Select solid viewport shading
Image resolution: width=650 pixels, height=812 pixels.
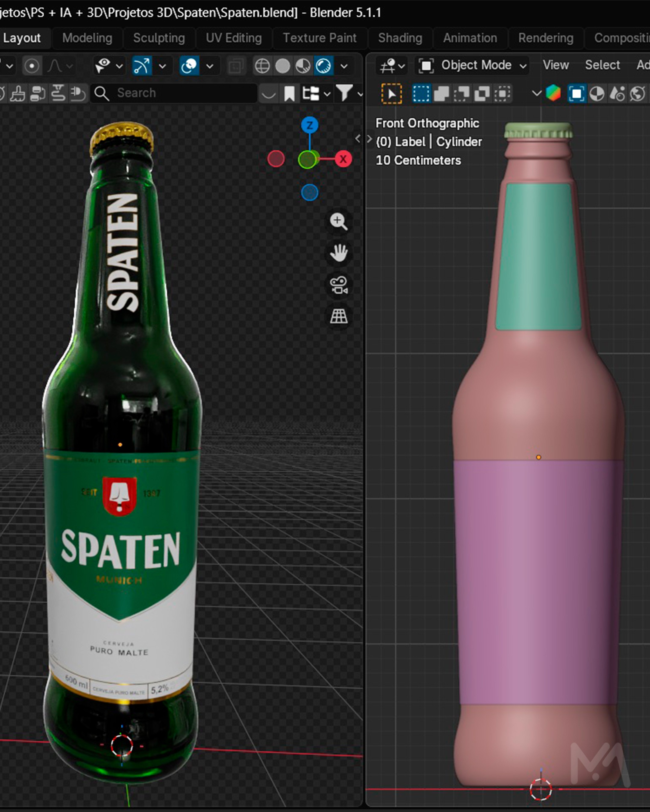tap(283, 66)
